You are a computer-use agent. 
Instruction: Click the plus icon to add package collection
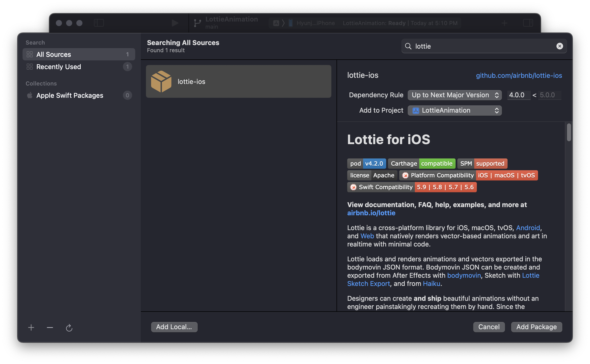[x=31, y=327]
